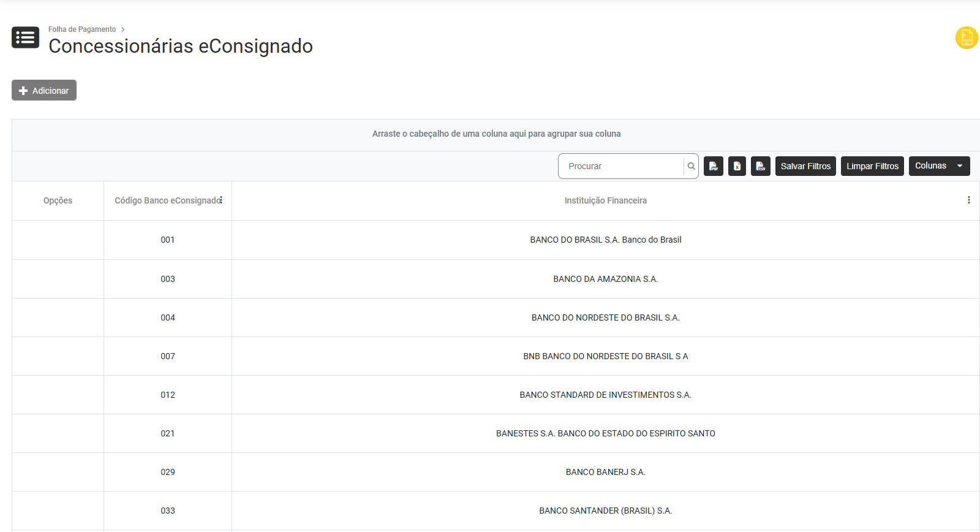Select the bank code 012 cell
Viewport: 980px width, 532px height.
pyautogui.click(x=168, y=395)
